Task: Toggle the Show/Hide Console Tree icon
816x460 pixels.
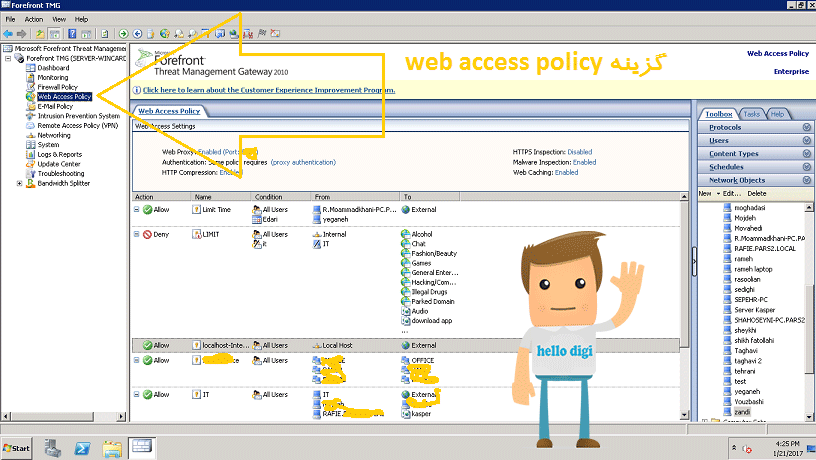Action: pos(54,34)
